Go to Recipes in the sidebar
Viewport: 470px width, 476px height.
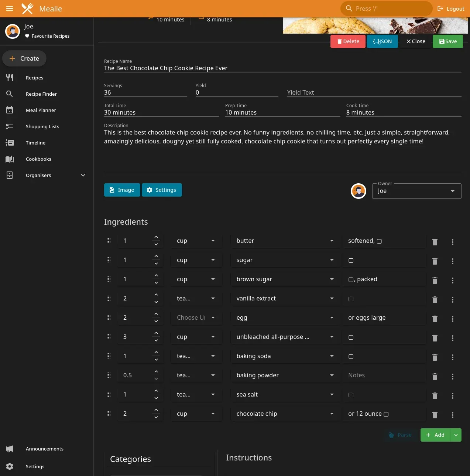(47, 78)
